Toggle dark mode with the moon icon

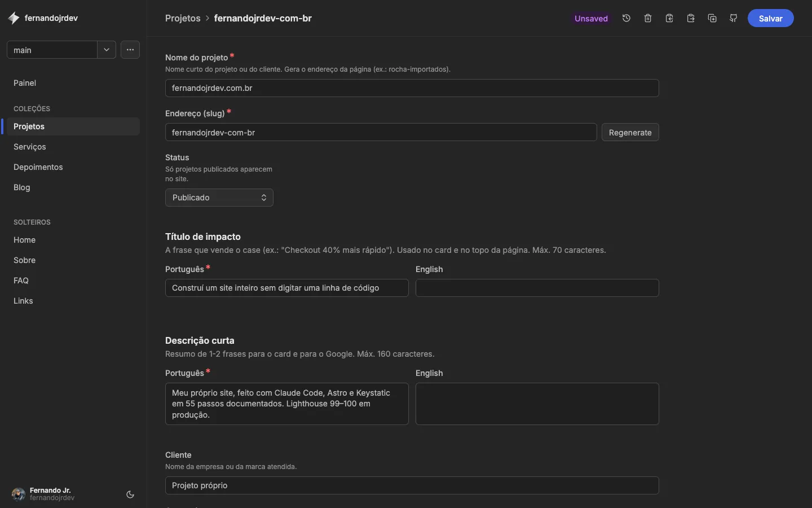point(130,494)
